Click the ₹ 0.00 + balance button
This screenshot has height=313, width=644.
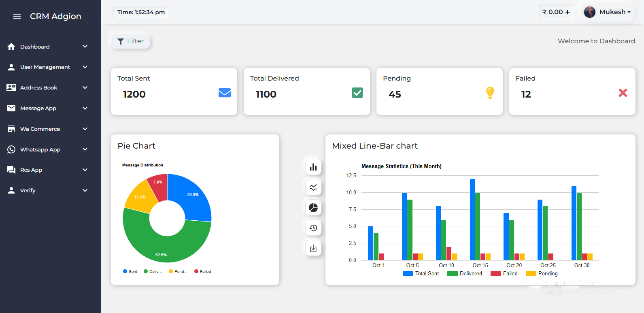556,12
